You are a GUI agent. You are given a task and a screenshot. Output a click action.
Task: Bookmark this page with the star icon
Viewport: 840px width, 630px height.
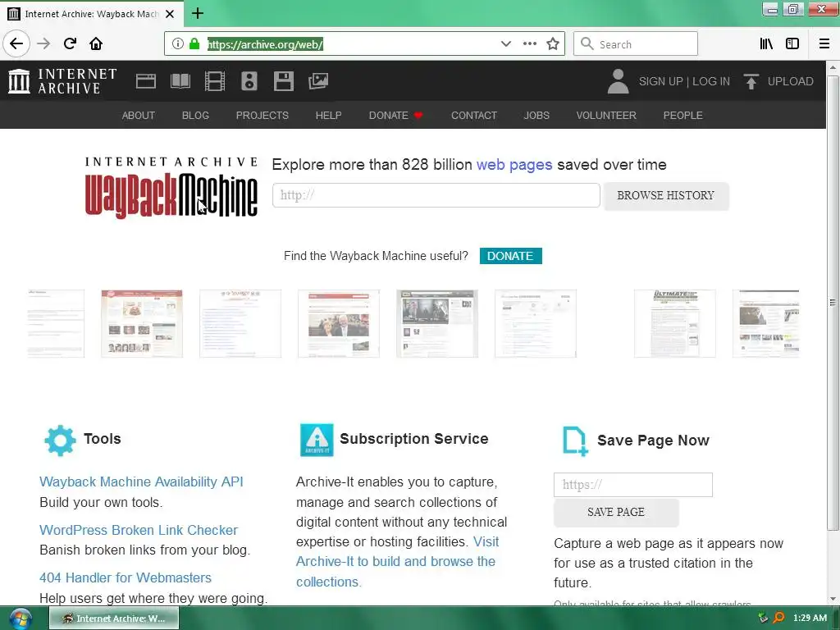tap(553, 44)
